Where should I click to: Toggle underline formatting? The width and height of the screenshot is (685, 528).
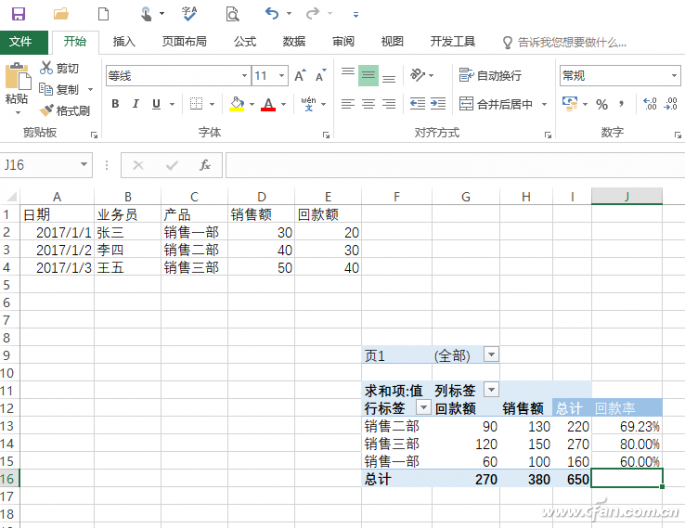[x=156, y=104]
